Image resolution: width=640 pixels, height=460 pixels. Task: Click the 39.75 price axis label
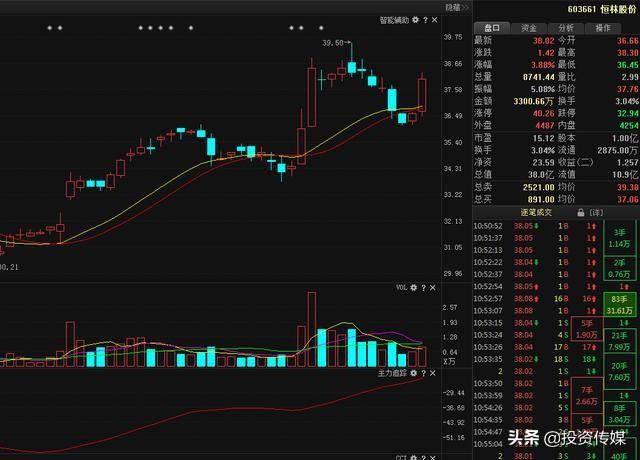(453, 37)
